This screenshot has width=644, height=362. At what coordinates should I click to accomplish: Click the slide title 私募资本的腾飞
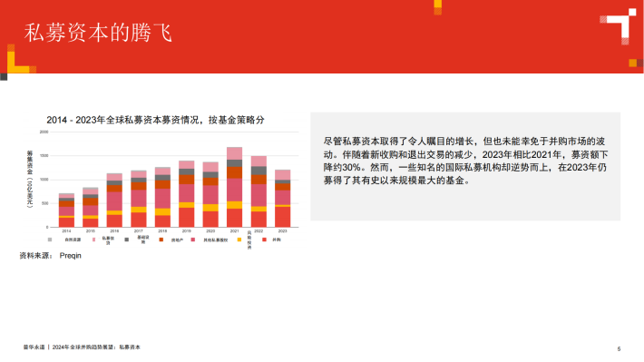click(98, 33)
